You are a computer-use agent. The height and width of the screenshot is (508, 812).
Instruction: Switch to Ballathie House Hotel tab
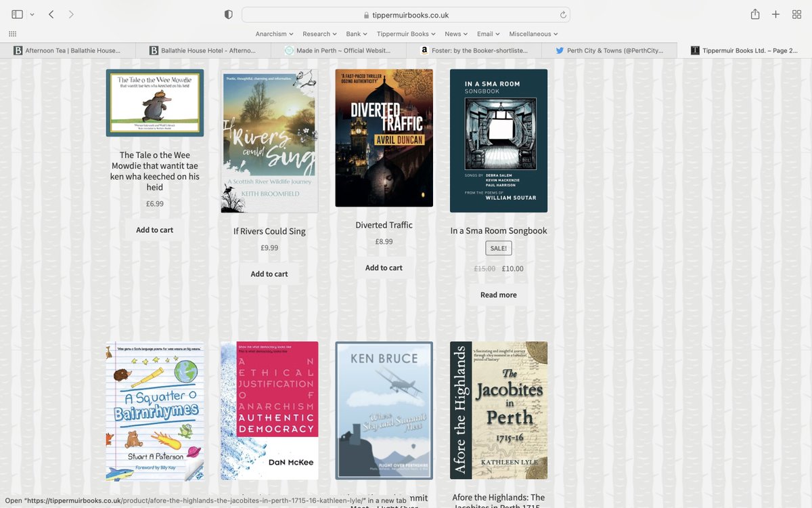203,50
